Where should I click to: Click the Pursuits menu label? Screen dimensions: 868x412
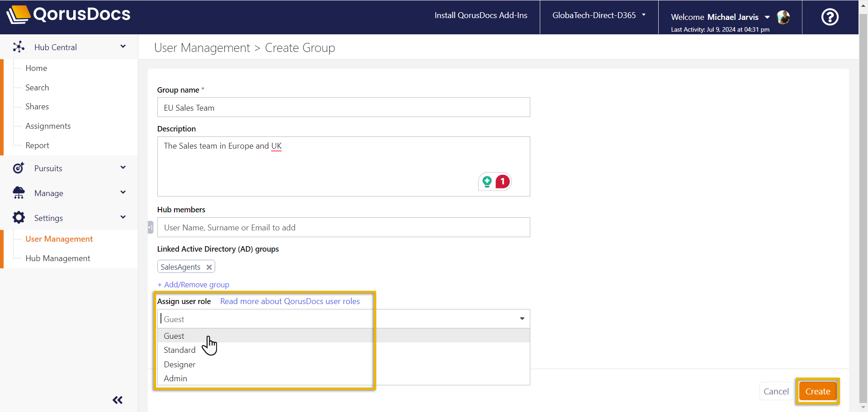coord(48,169)
